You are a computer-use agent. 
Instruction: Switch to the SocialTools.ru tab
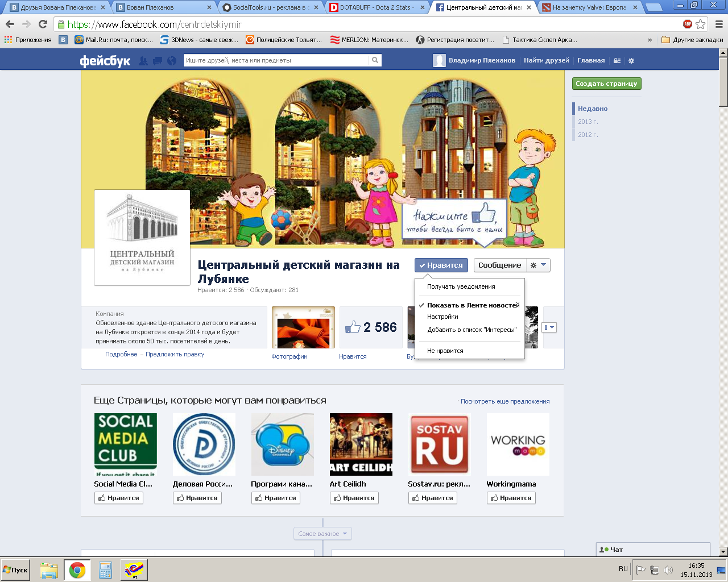270,7
